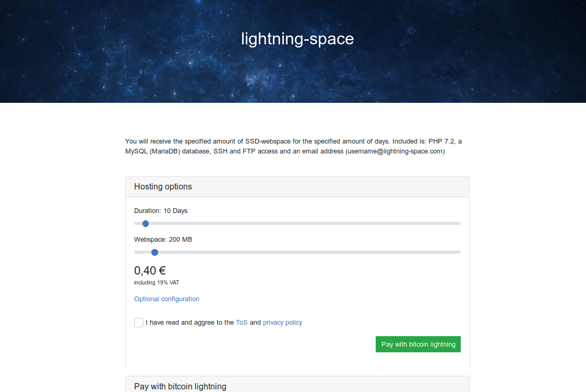Click the green Pay with bitcoin lightning button

click(x=418, y=344)
